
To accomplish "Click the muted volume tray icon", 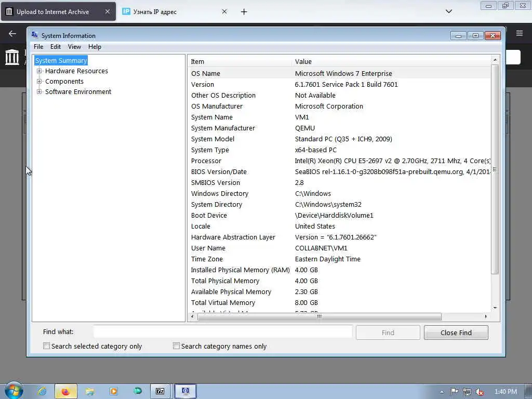I will (x=480, y=392).
